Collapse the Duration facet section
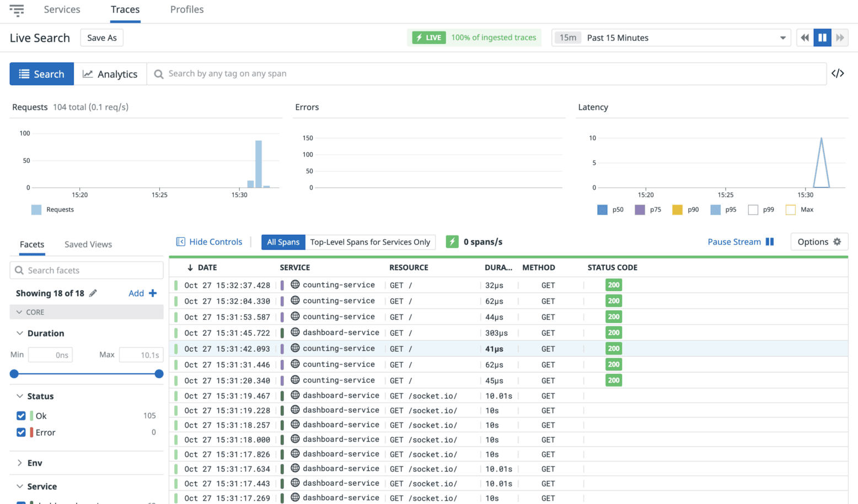This screenshot has height=504, width=858. (20, 333)
